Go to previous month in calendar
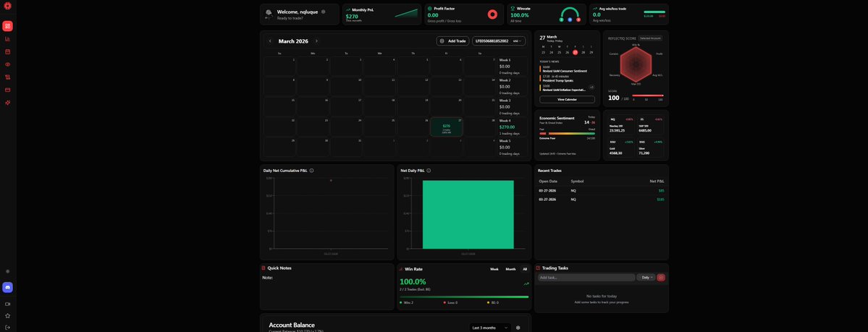This screenshot has width=868, height=332. 270,41
